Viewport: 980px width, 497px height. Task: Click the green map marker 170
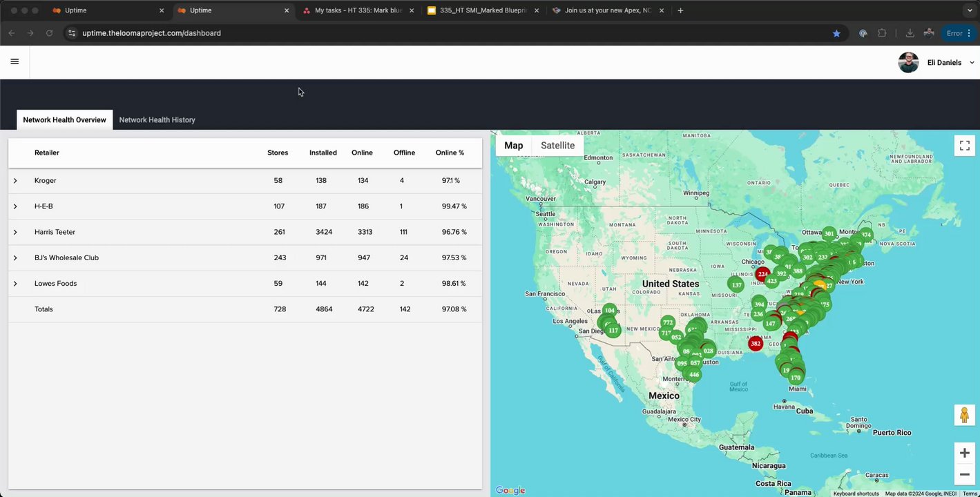pyautogui.click(x=796, y=378)
